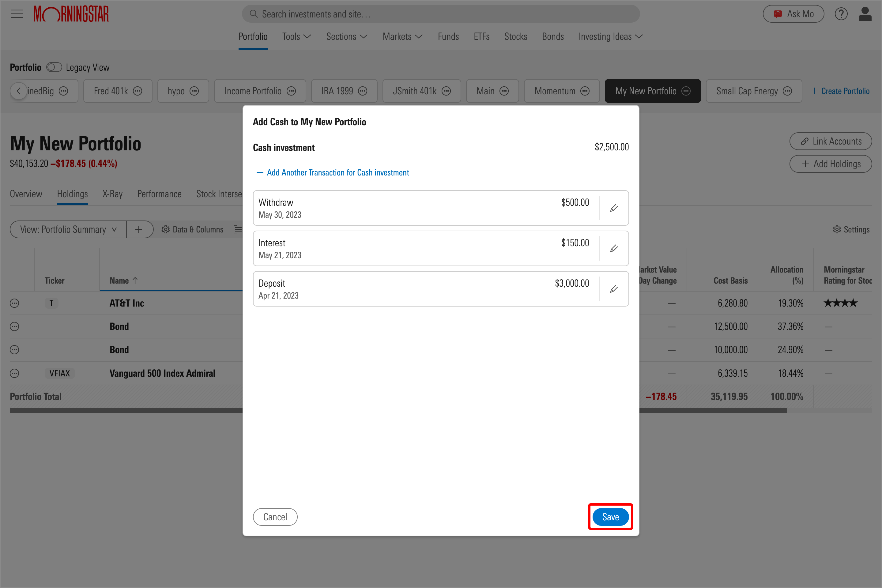Screen dimensions: 882x588
Task: Open row options for Vanguard 500 Index Admiral
Action: [15, 374]
